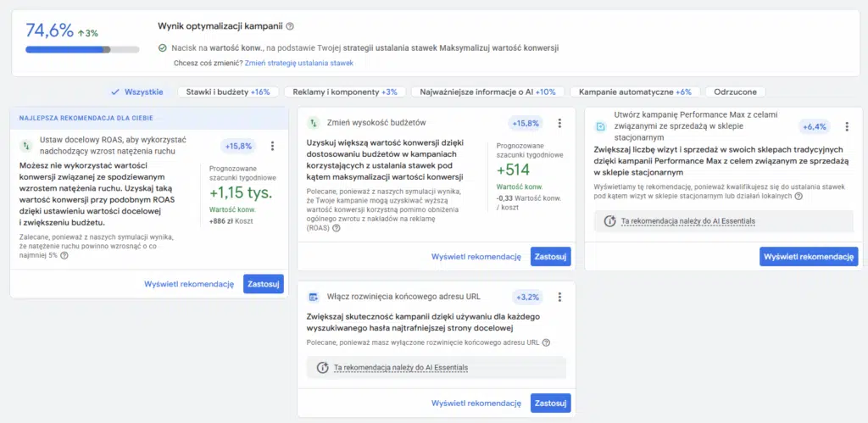The image size is (868, 423).
Task: Click the optimization score progress bar
Action: click(82, 49)
